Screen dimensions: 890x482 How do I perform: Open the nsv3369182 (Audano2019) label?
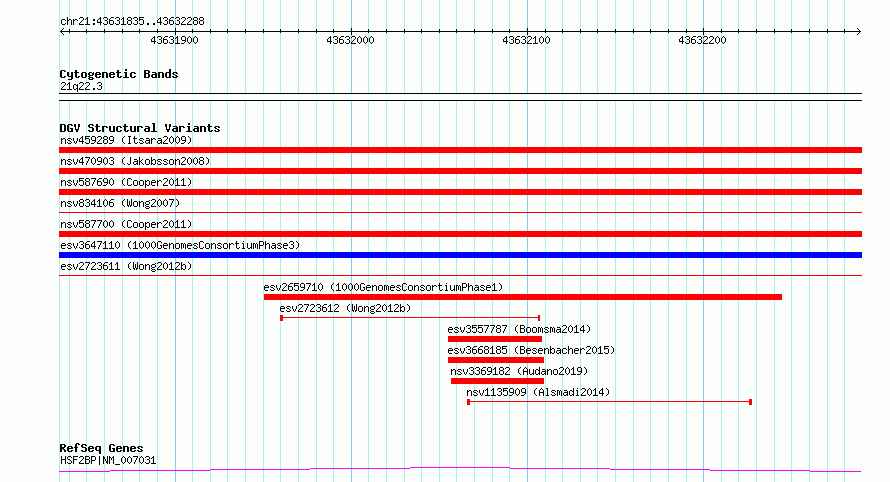[x=519, y=371]
